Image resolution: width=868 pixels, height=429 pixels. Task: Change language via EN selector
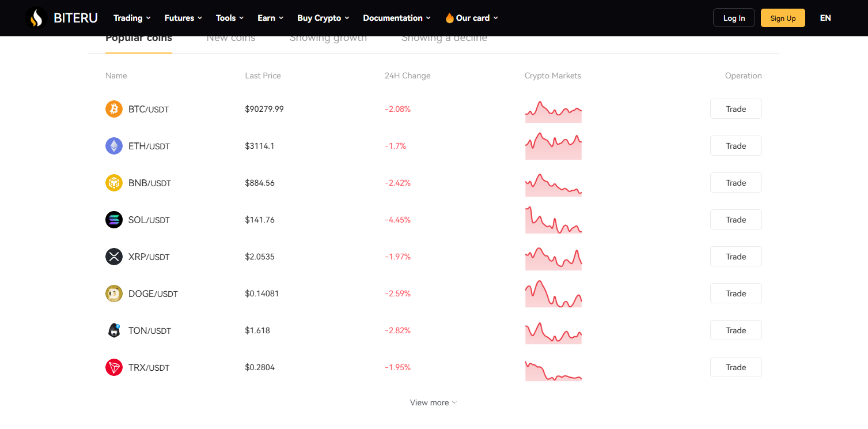tap(825, 18)
